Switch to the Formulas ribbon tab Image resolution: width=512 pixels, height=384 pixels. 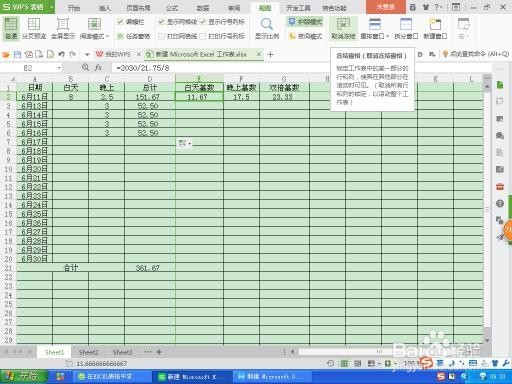coord(172,8)
